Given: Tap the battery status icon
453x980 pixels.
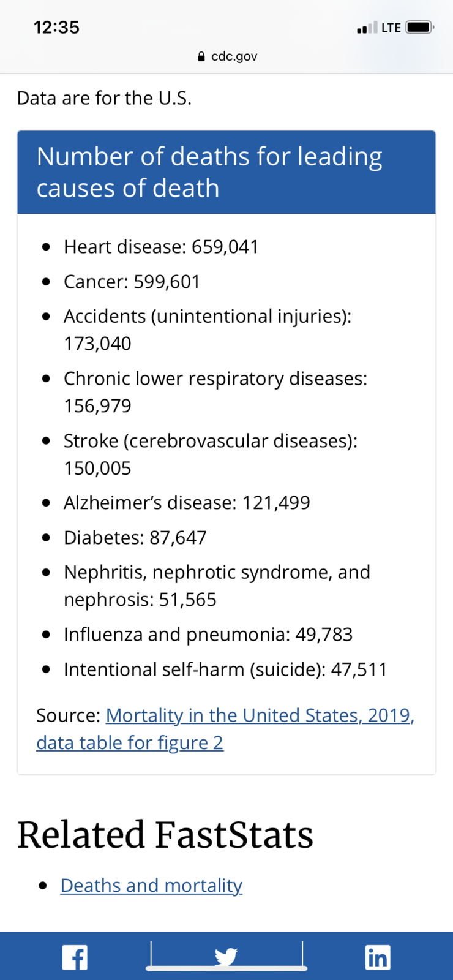Looking at the screenshot, I should [x=420, y=28].
